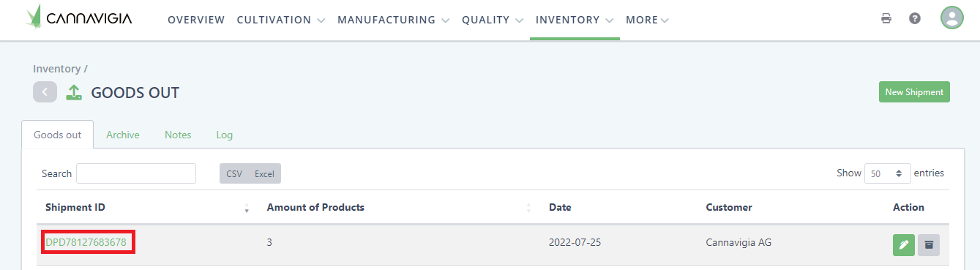Image resolution: width=980 pixels, height=270 pixels.
Task: Export the table as CSV
Action: [234, 173]
